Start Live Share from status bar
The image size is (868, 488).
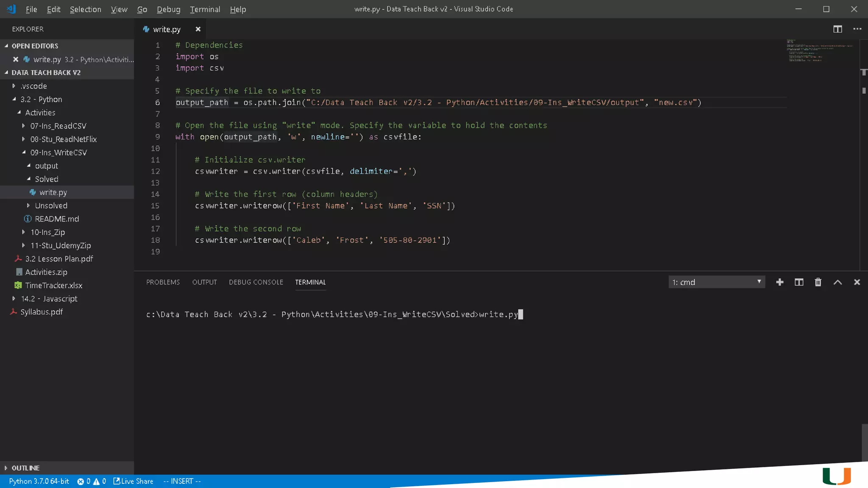(x=134, y=481)
